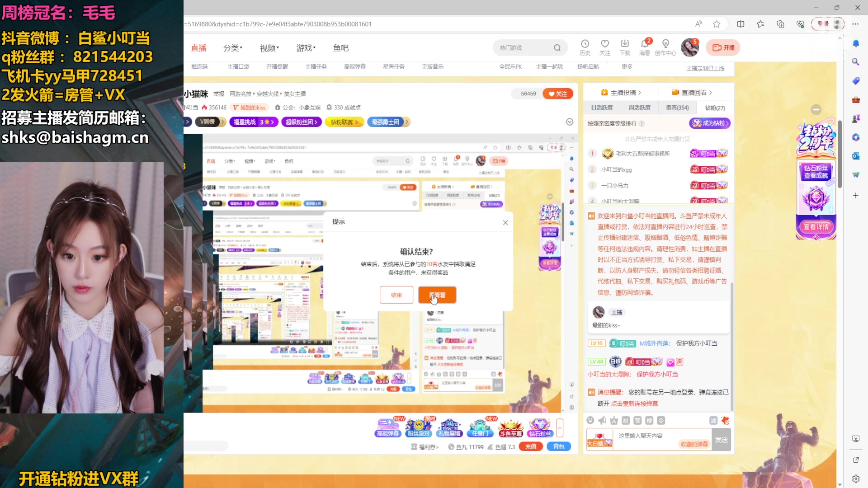The height and width of the screenshot is (488, 868).
Task: Open the emoji picker in chat toolbar
Action: coord(590,421)
